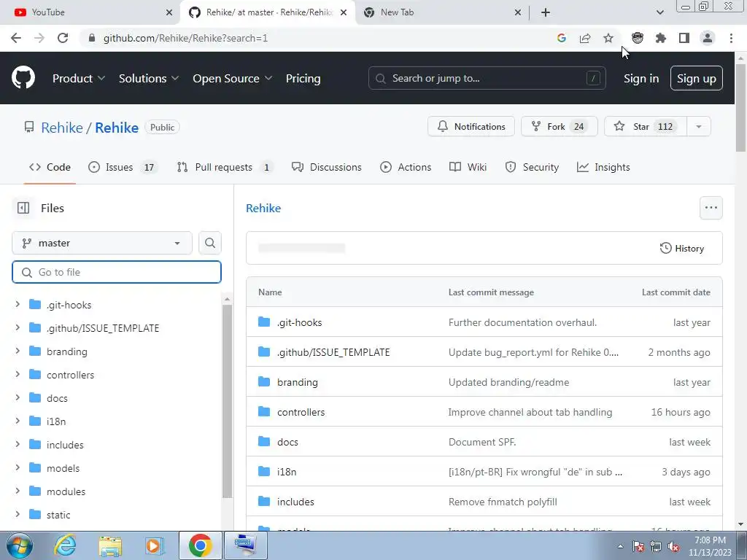Click the Go to file input

[x=117, y=272]
